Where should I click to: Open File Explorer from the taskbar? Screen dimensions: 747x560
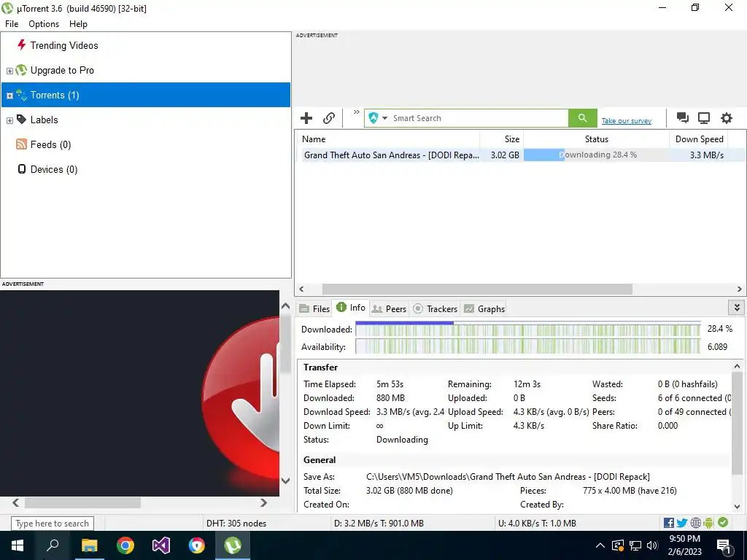[x=89, y=545]
